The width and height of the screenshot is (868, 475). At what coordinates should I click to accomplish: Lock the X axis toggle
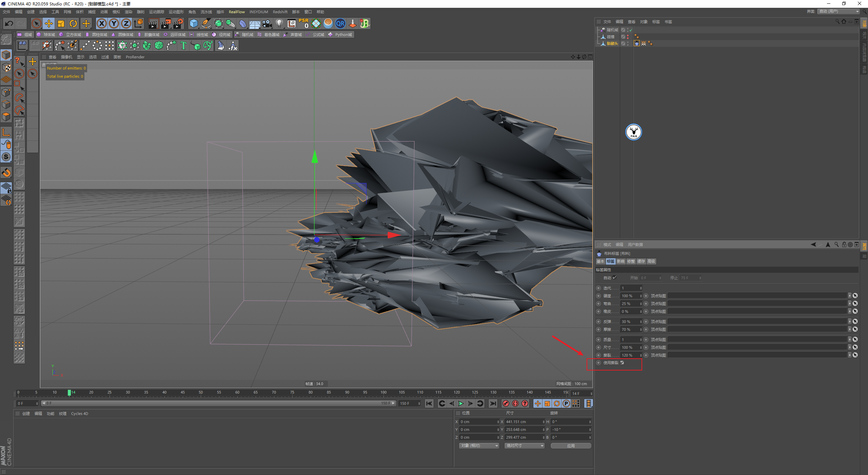click(x=101, y=23)
